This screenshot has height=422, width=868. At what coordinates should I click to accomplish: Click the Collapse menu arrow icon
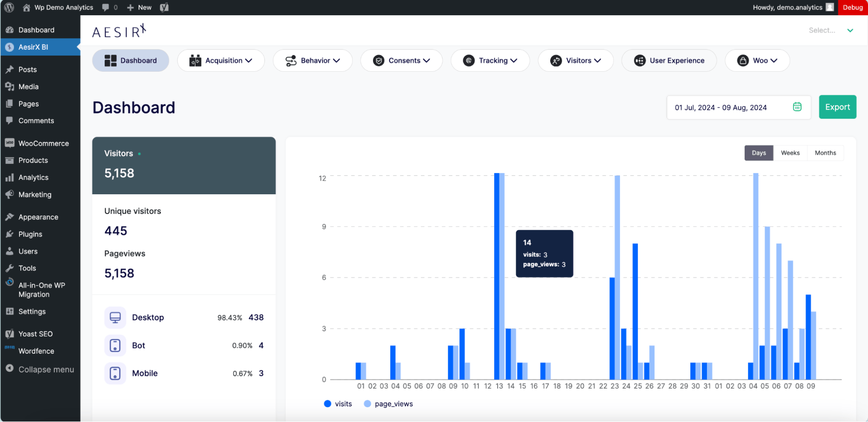[x=10, y=369]
